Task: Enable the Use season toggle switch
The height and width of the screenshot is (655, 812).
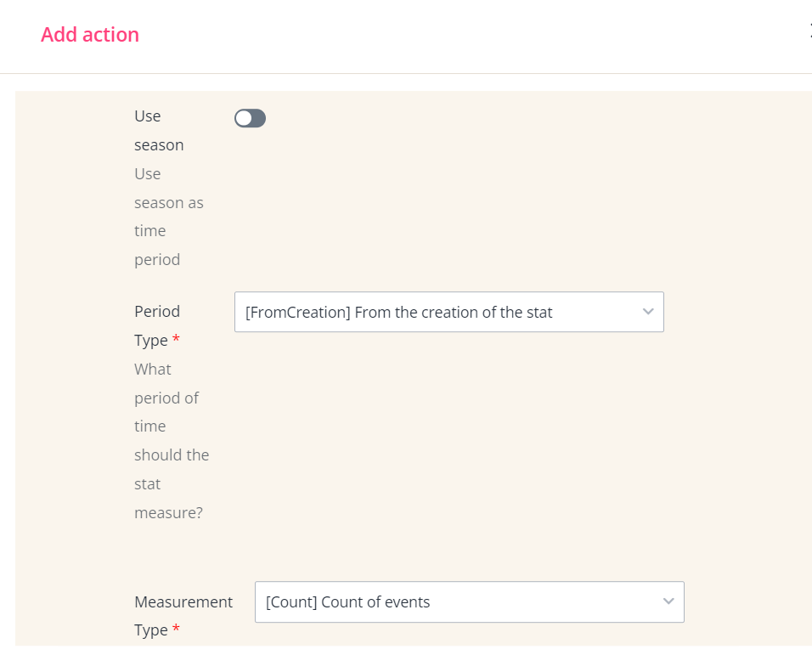Action: pyautogui.click(x=250, y=118)
